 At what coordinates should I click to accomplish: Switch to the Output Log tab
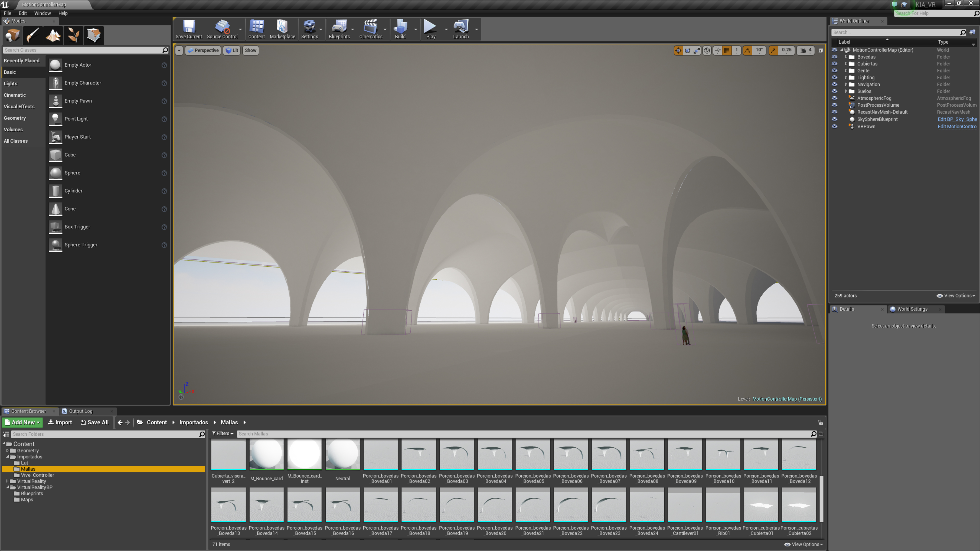point(80,411)
